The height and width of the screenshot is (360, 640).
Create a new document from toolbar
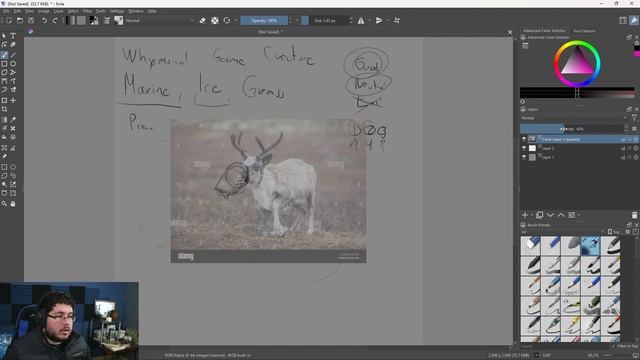point(9,20)
